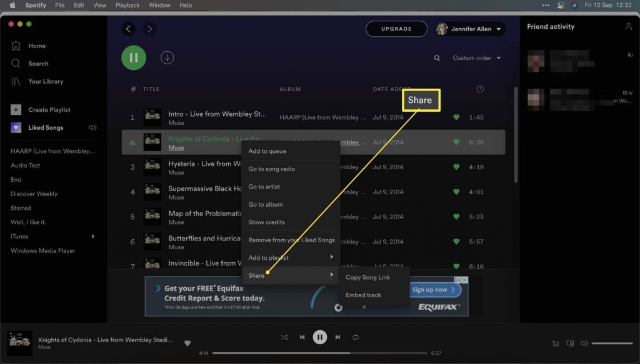Select Add to queue in context menu
640x364 pixels.
pos(291,151)
